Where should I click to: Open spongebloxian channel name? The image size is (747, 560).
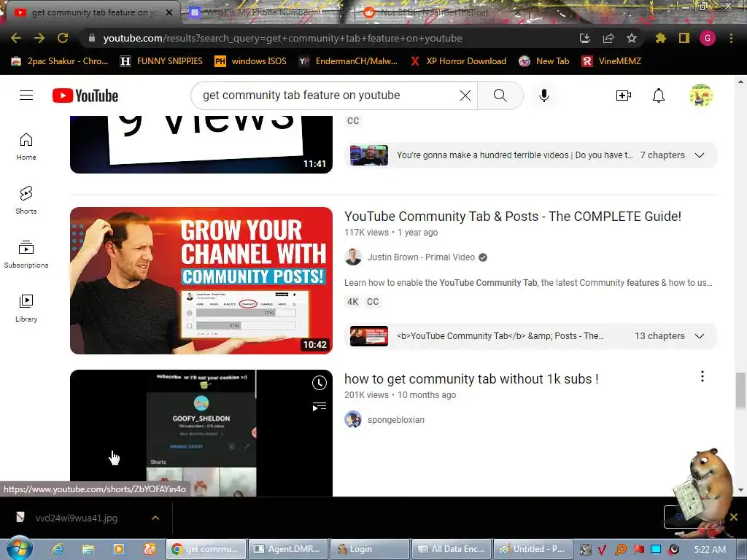point(396,420)
